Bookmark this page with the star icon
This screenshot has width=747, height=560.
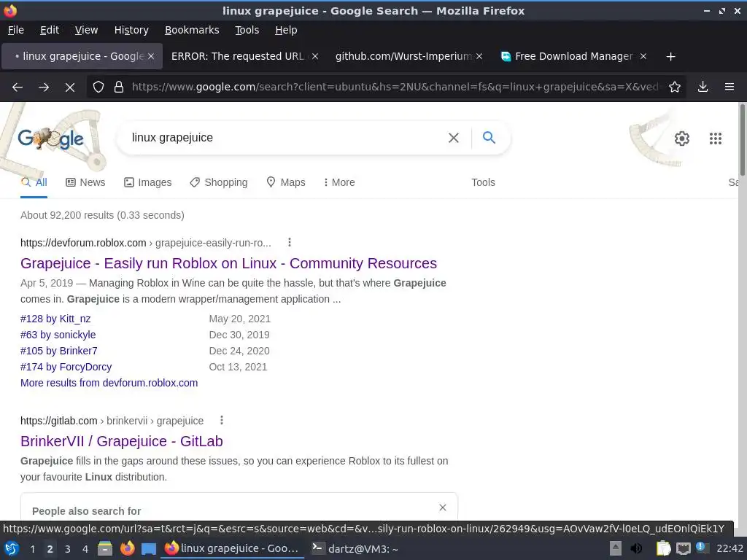(675, 87)
